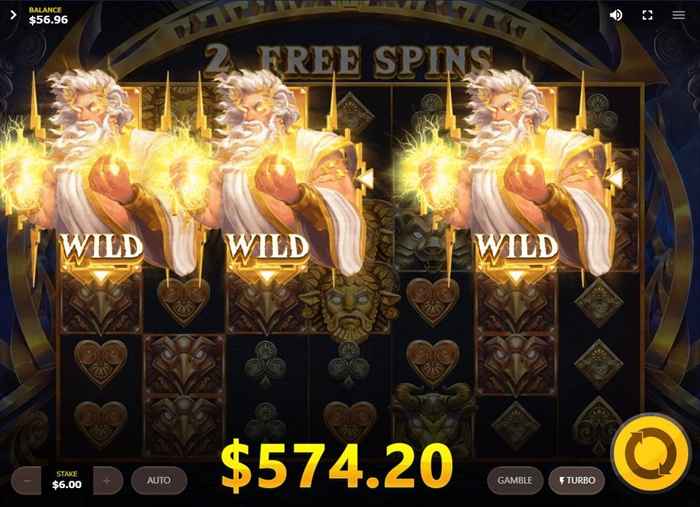
Task: Enter fullscreen mode
Action: pyautogui.click(x=647, y=15)
